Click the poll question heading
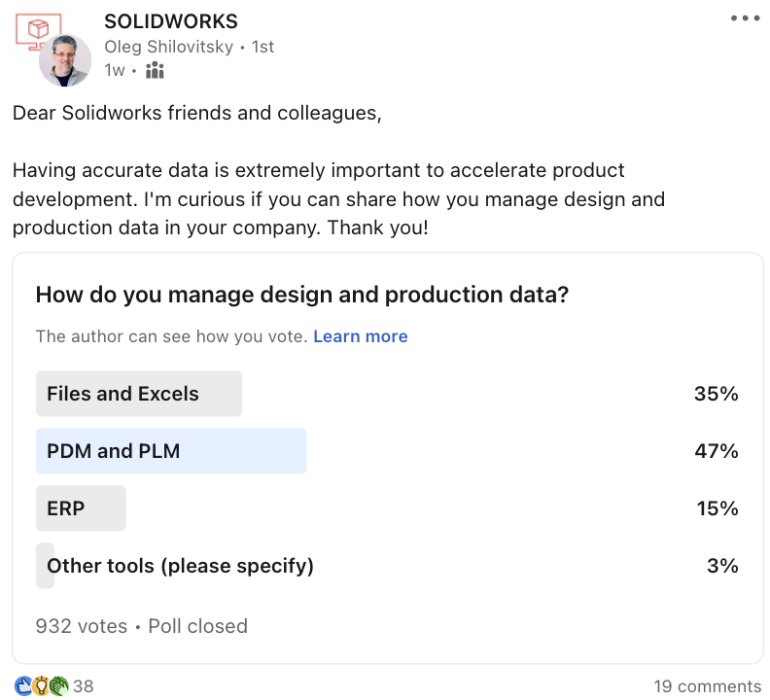This screenshot has width=770, height=700. click(301, 295)
